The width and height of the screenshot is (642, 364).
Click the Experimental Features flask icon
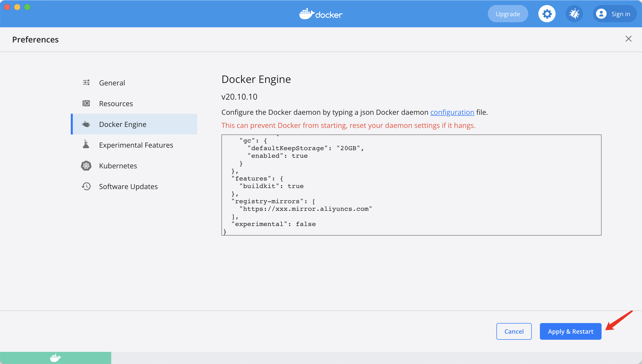tap(86, 144)
